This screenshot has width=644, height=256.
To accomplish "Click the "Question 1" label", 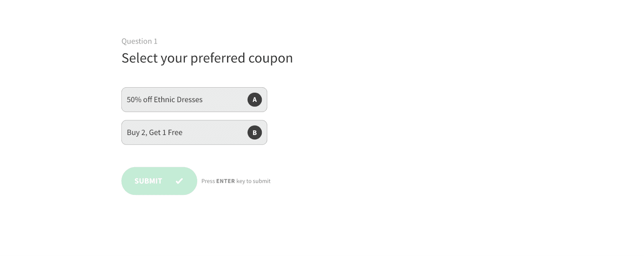I will tap(139, 41).
